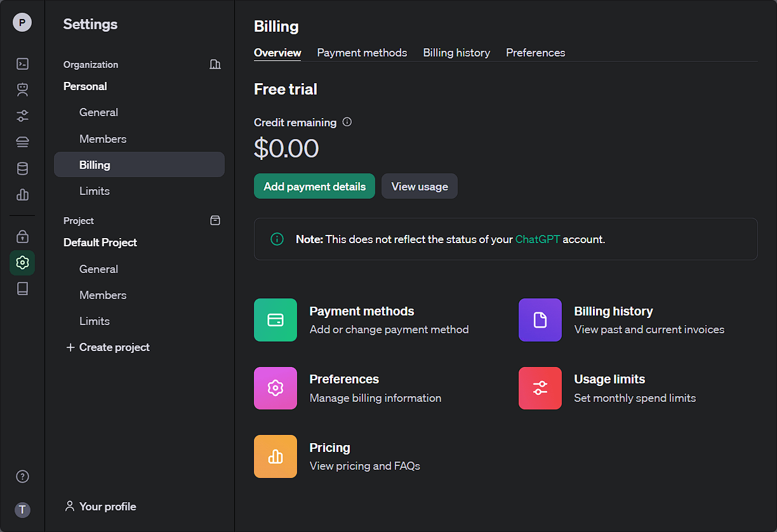Switch to the Preferences tab
This screenshot has height=532, width=777.
click(535, 53)
